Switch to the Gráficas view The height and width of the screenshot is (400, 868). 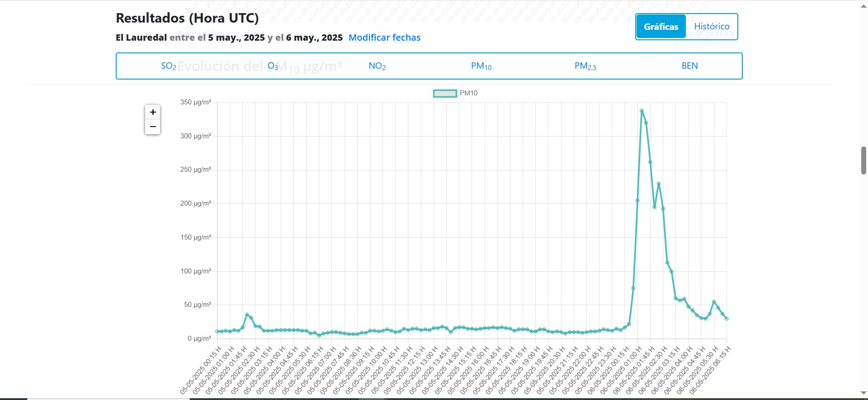(661, 27)
